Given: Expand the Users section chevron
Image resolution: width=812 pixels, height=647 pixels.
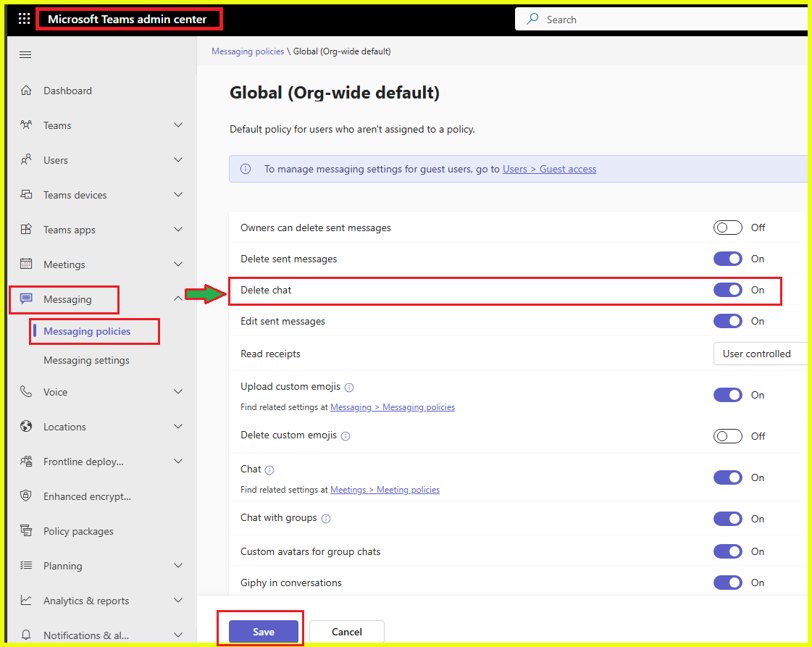Looking at the screenshot, I should (178, 159).
